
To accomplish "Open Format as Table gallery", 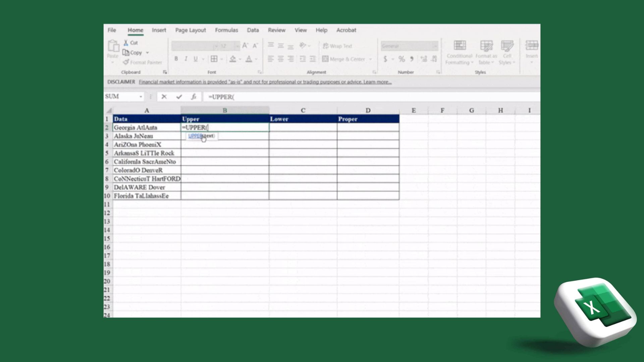I will (x=486, y=53).
